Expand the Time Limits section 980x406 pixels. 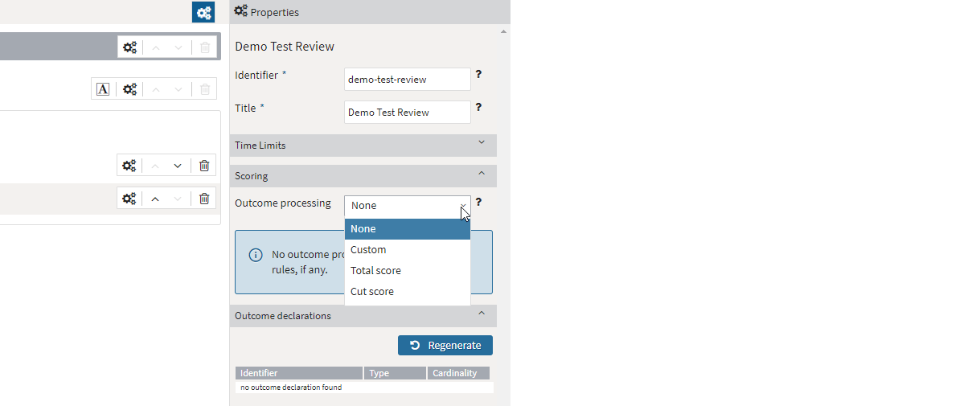pos(482,143)
